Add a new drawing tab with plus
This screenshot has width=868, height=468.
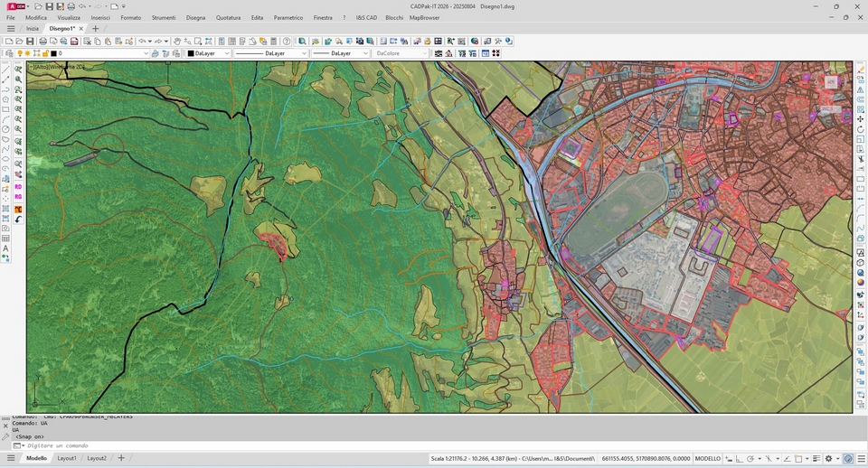pos(95,28)
